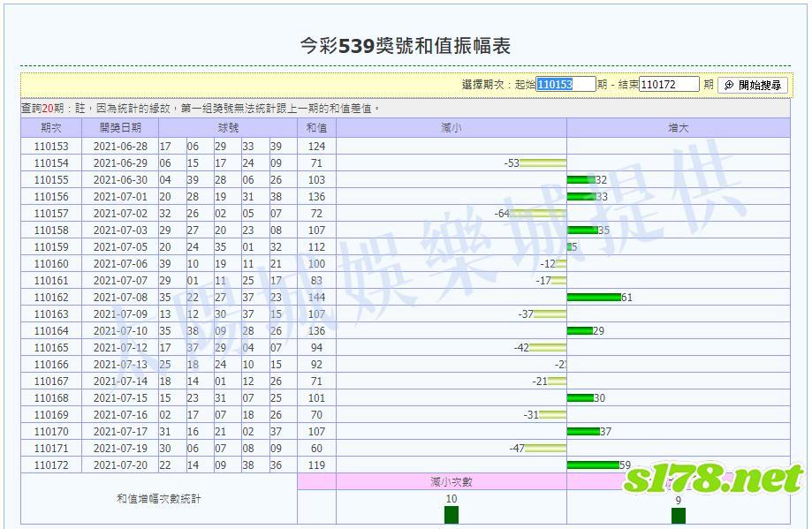
Task: Click draw date 2021-07-17
Action: click(120, 431)
